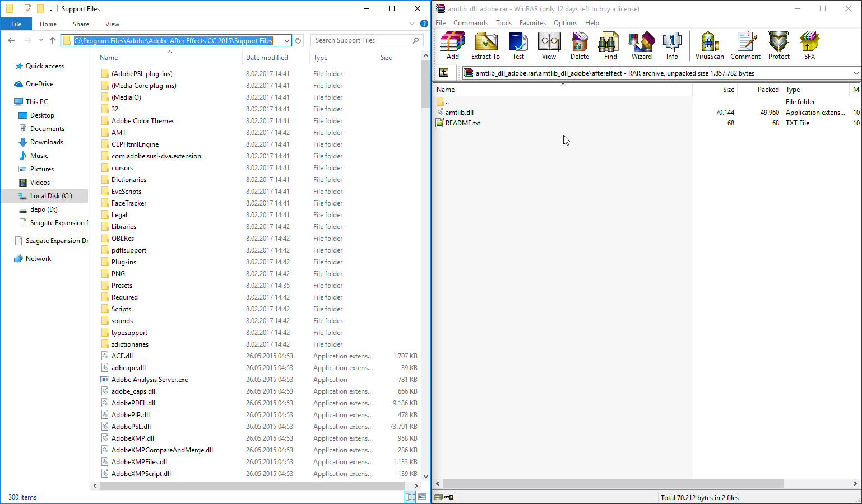The image size is (862, 504).
Task: Select depo (D:) drive in navigation pane
Action: coord(44,209)
